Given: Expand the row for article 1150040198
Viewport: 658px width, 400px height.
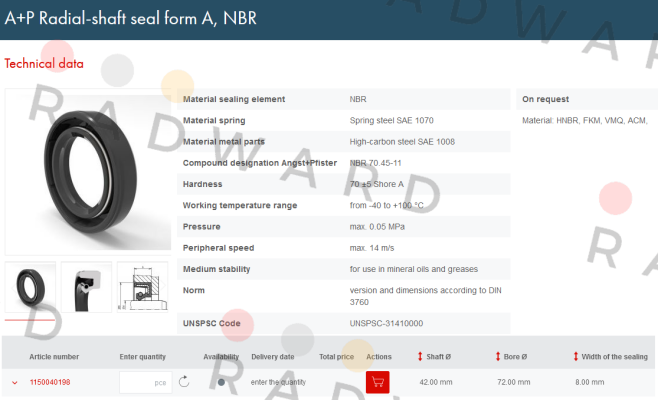Looking at the screenshot, I should (15, 382).
